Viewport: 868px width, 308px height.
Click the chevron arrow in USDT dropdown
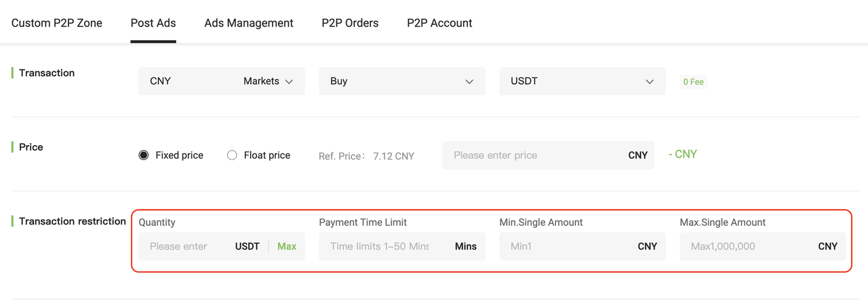[x=650, y=81]
